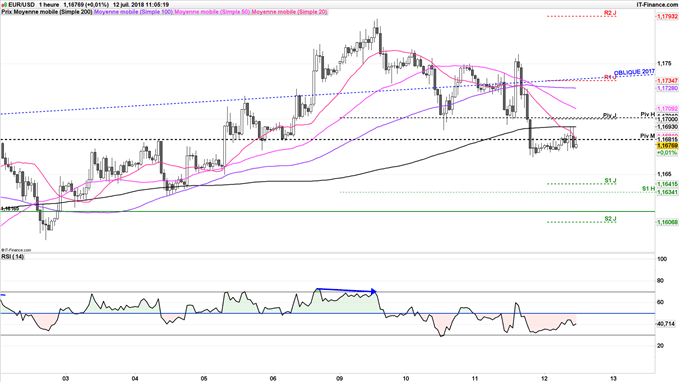
Task: Select 'Moyenne mobile (Simple 20)' legend entry
Action: point(289,12)
